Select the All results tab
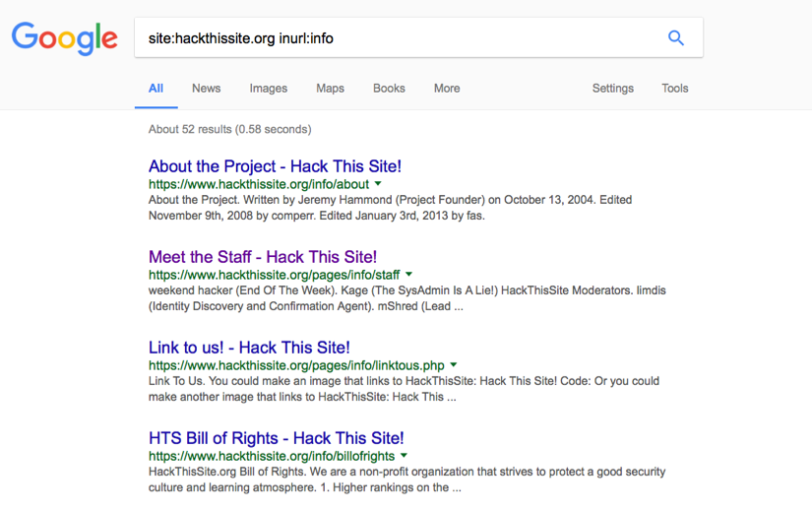 coord(156,89)
